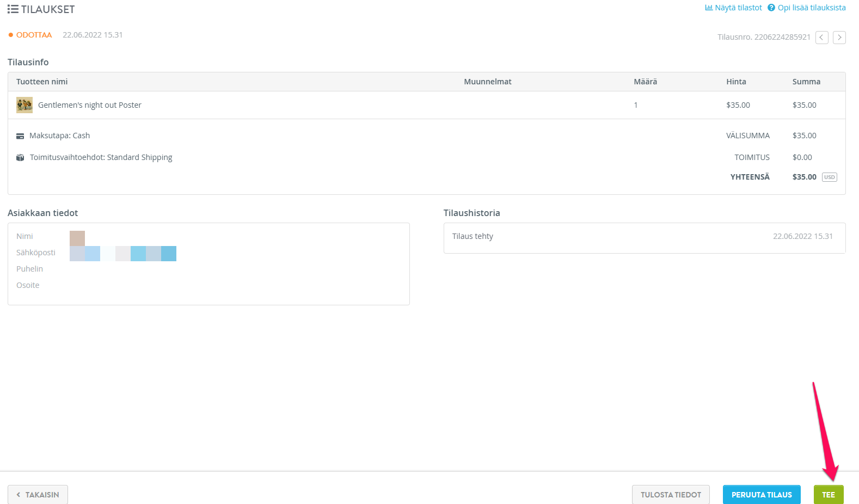Click the Summa column header
859x504 pixels.
[806, 82]
